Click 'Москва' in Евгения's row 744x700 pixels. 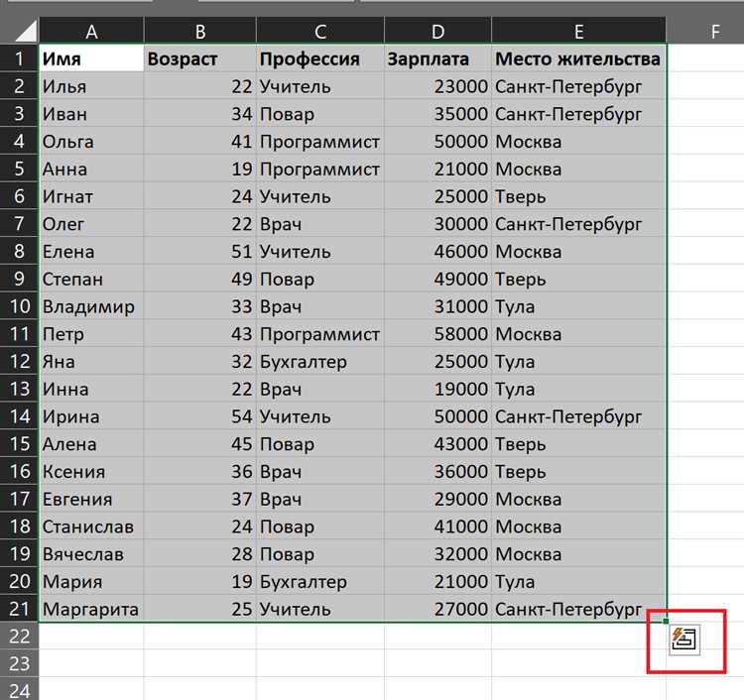(x=578, y=499)
